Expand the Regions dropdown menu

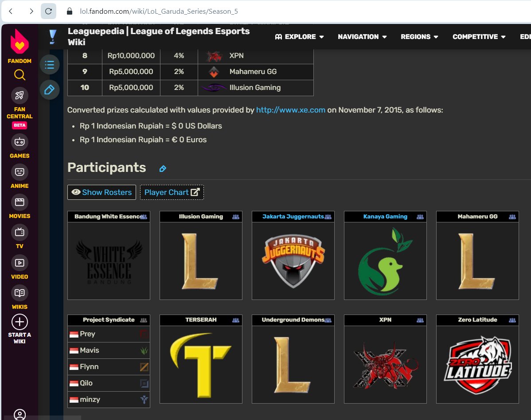tap(419, 37)
